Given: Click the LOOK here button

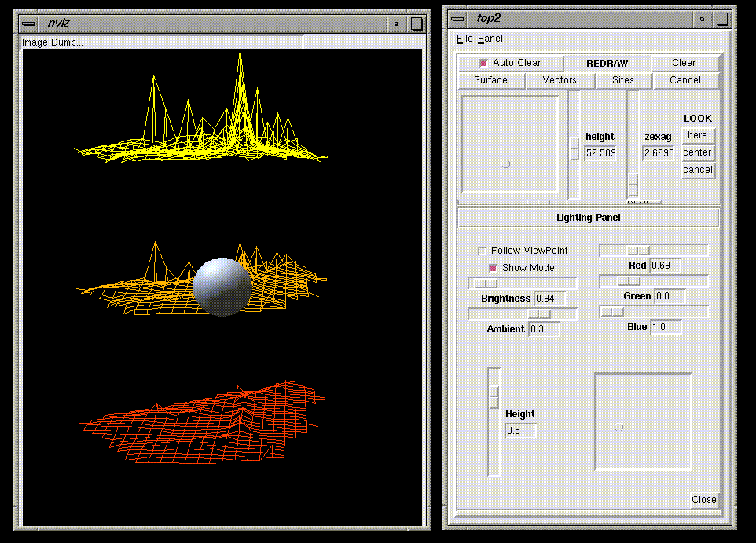Looking at the screenshot, I should [x=697, y=135].
